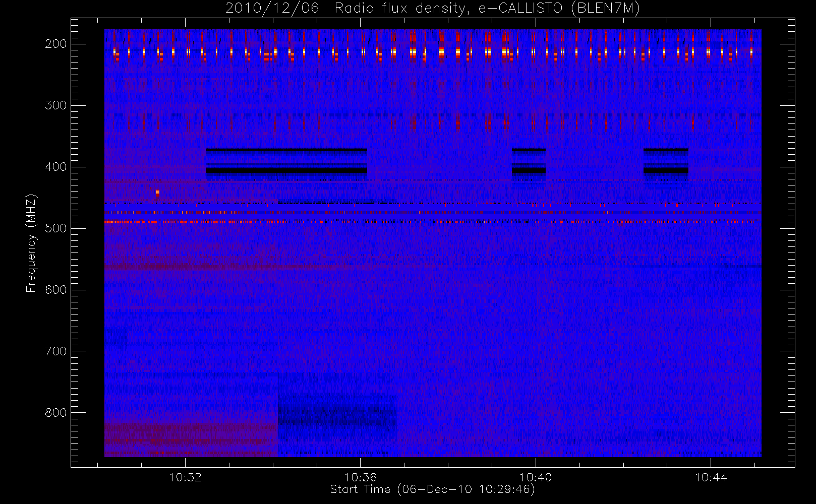Image resolution: width=816 pixels, height=504 pixels.
Task: Click the "Frequency (MHZ)" axis label
Action: [x=31, y=243]
